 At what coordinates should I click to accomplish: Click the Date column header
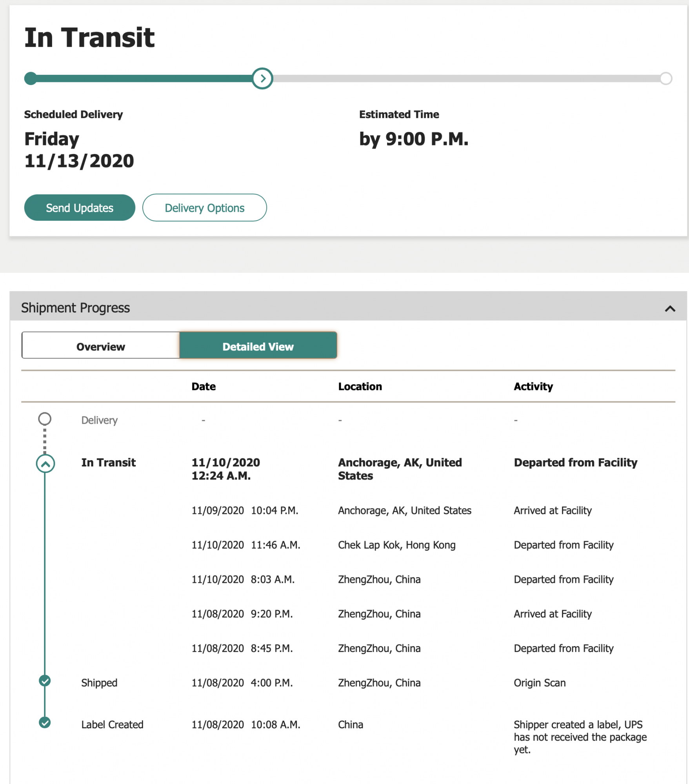(x=204, y=387)
